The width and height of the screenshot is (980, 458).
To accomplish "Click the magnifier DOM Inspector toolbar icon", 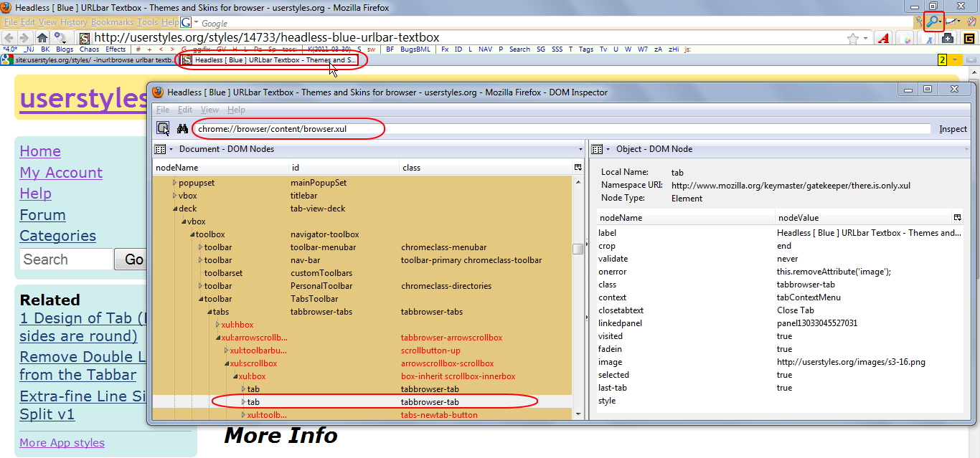I will pyautogui.click(x=932, y=22).
